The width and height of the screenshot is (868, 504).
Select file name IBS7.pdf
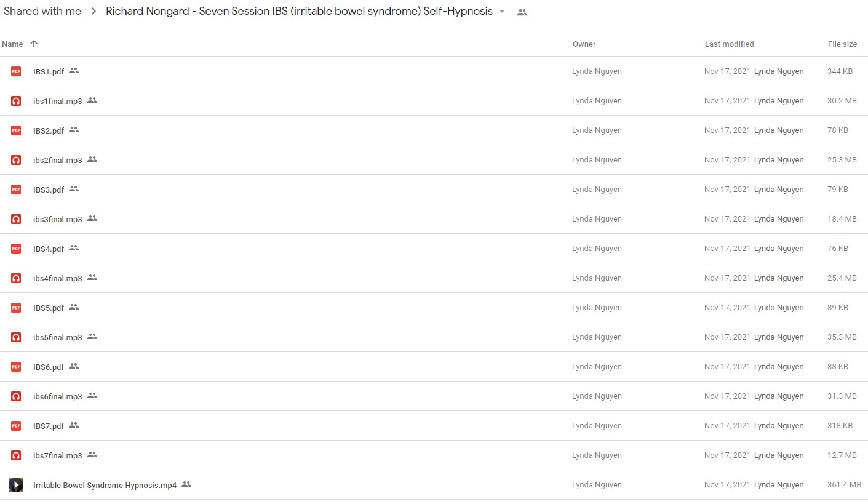click(x=49, y=426)
